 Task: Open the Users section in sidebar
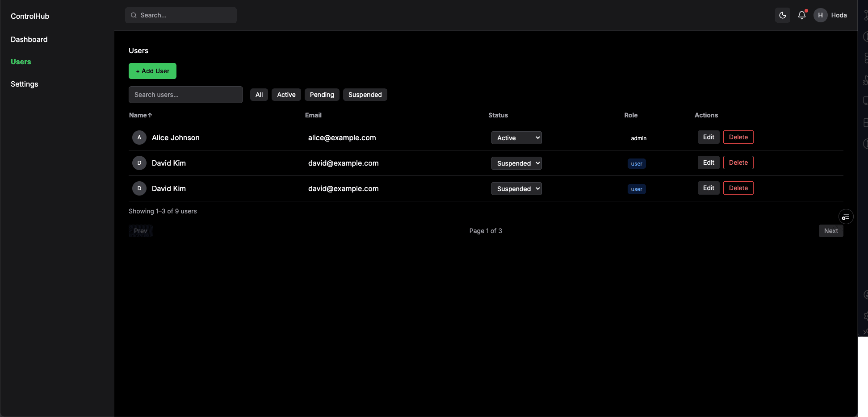pyautogui.click(x=21, y=62)
